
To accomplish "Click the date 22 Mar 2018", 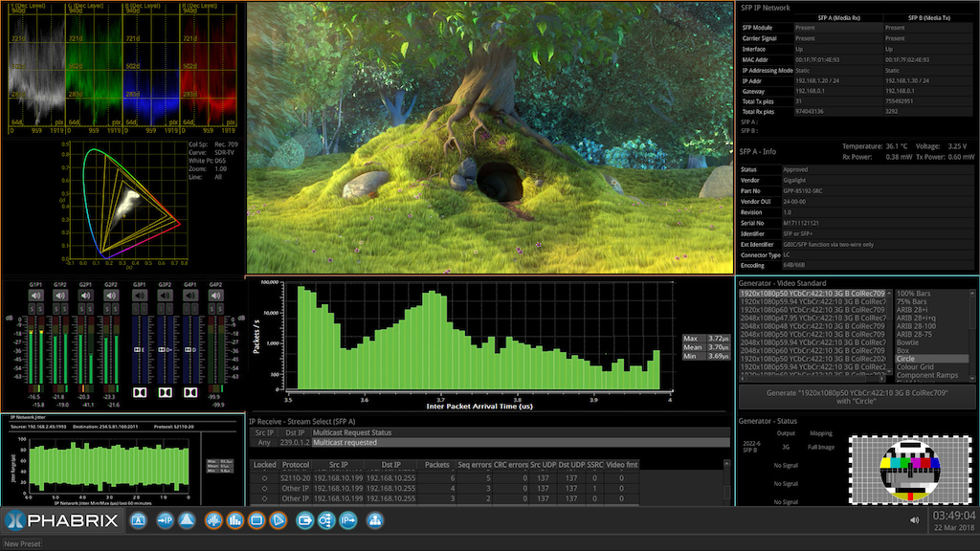I will (954, 528).
